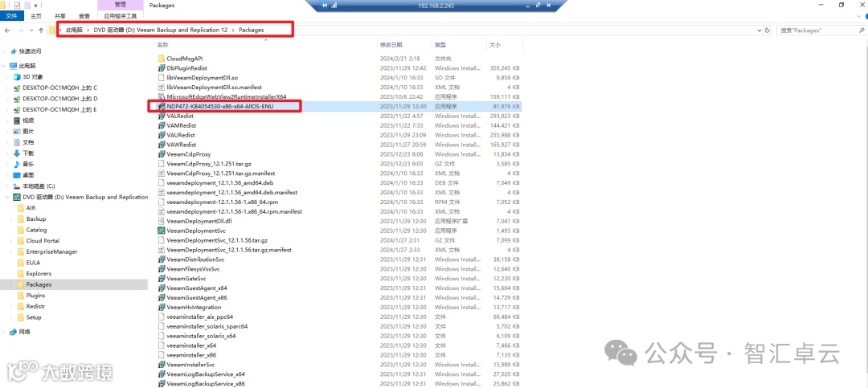Select the Backup folder in sidebar
The width and height of the screenshot is (868, 388).
(36, 219)
